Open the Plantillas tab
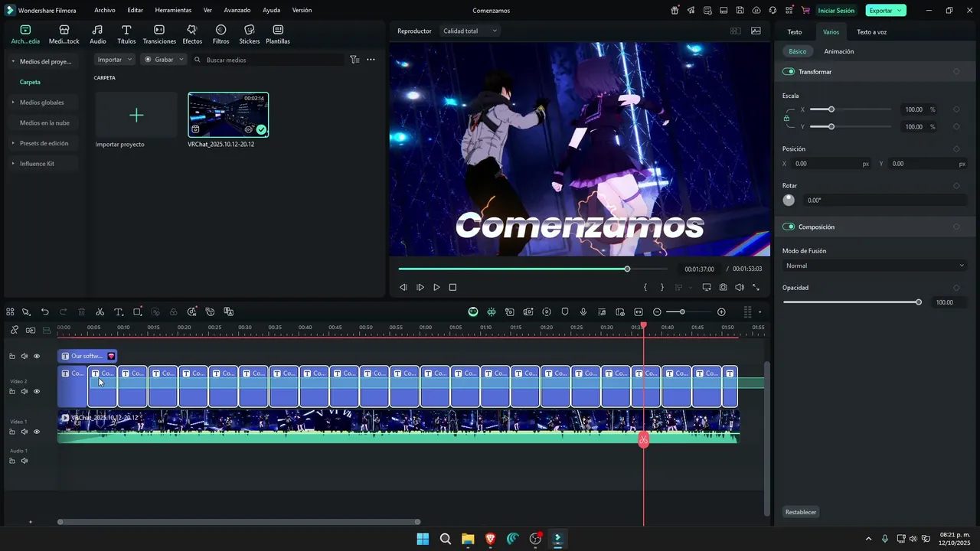980x551 pixels. pyautogui.click(x=278, y=34)
